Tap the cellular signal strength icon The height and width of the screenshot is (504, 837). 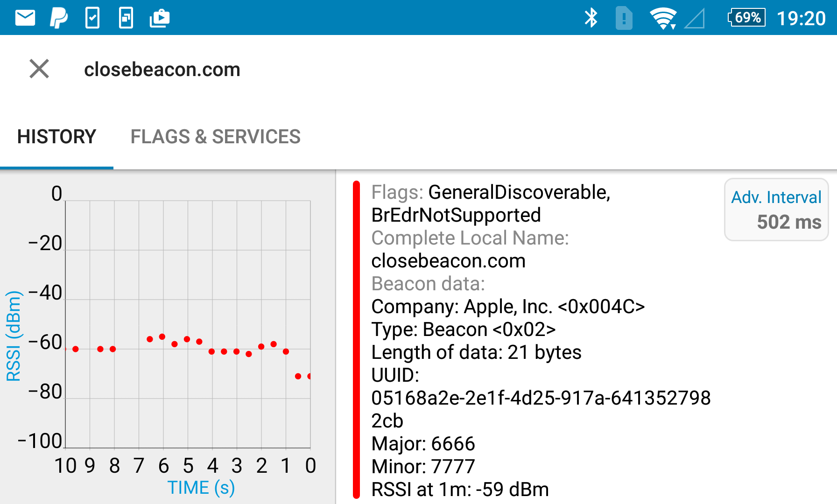coord(695,19)
